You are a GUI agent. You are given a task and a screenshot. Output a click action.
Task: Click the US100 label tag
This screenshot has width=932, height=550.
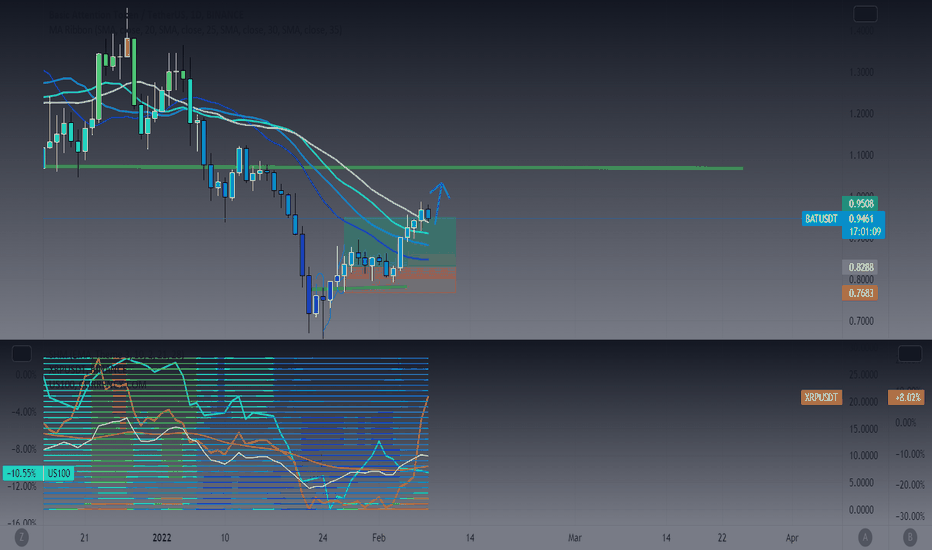(x=59, y=473)
